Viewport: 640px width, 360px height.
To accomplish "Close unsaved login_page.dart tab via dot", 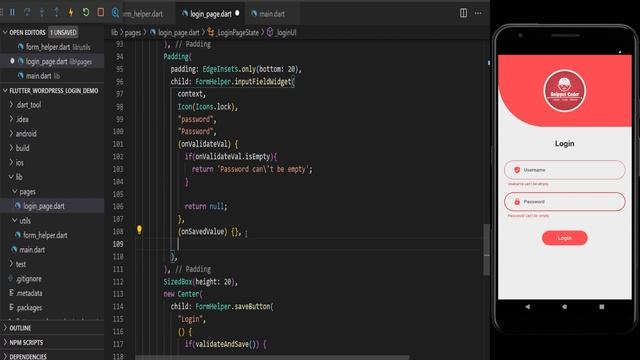I will (x=237, y=13).
